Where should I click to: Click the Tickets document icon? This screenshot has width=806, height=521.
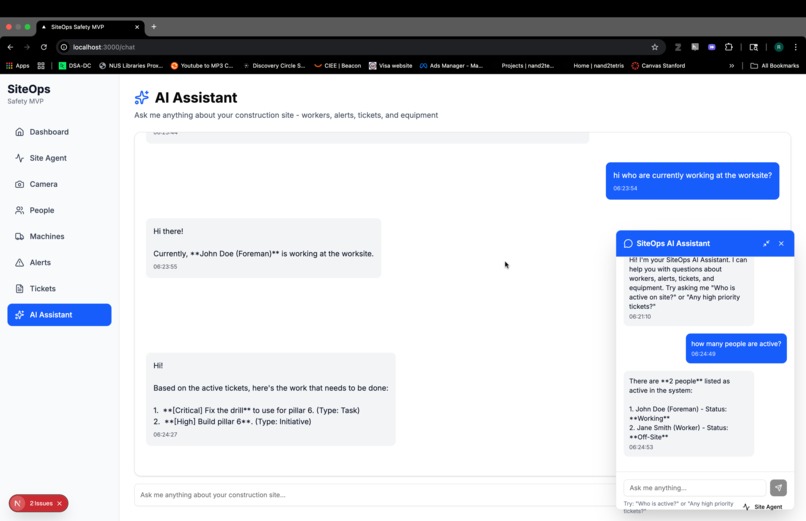pyautogui.click(x=20, y=289)
